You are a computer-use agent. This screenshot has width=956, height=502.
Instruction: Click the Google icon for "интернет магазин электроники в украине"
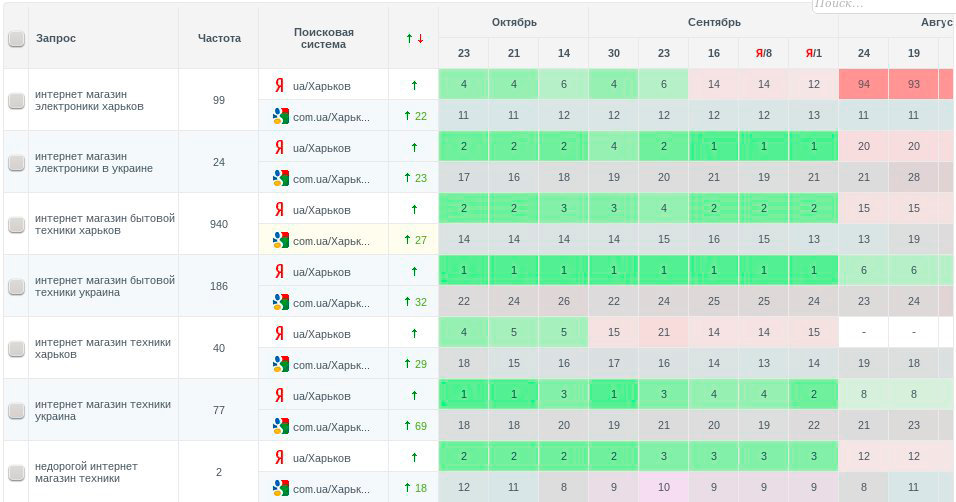(281, 178)
